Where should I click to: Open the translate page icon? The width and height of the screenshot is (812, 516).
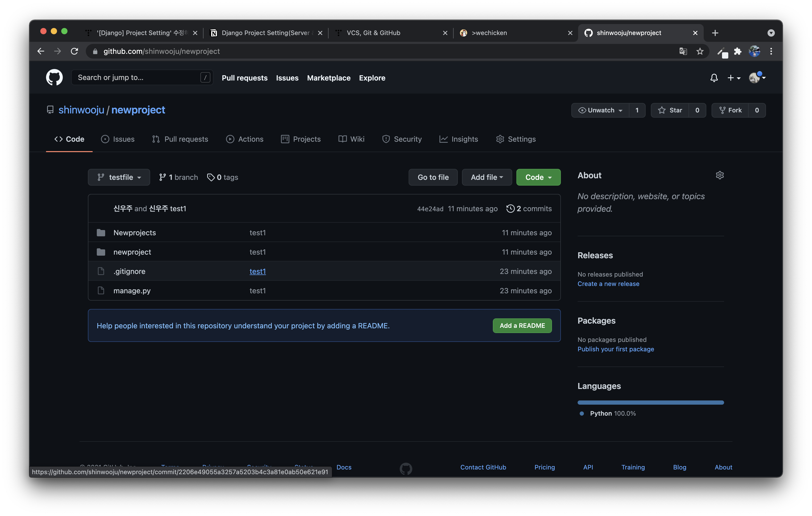click(x=683, y=51)
